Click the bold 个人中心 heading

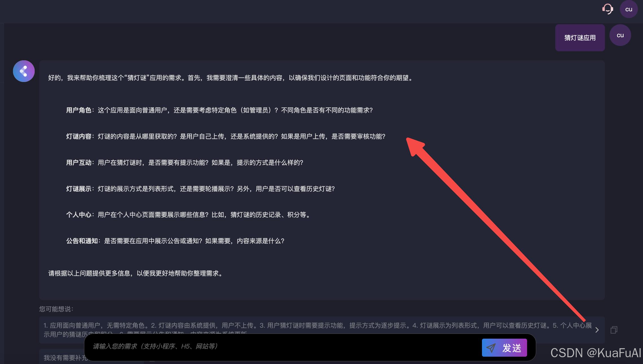tap(78, 215)
